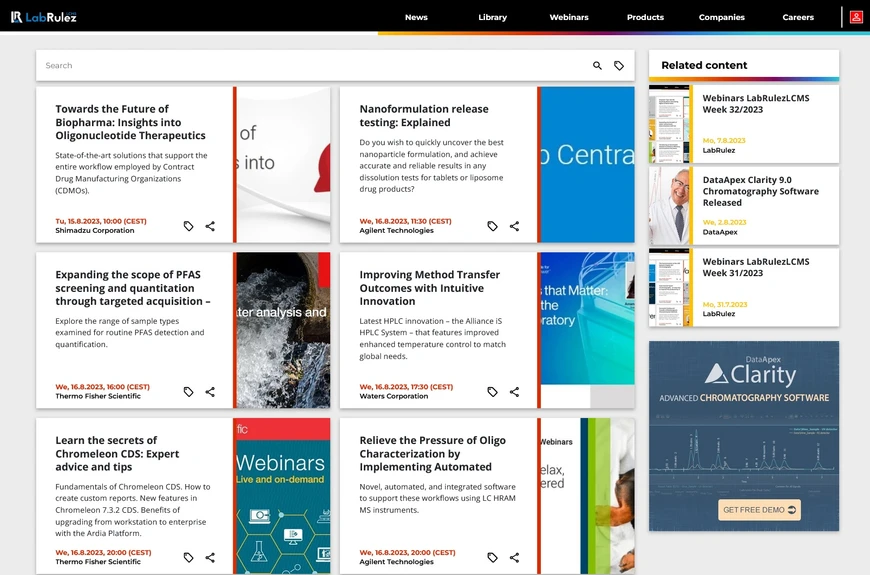Share the Improving Method Transfer webinar
Screen dimensions: 870x575
(x=514, y=392)
